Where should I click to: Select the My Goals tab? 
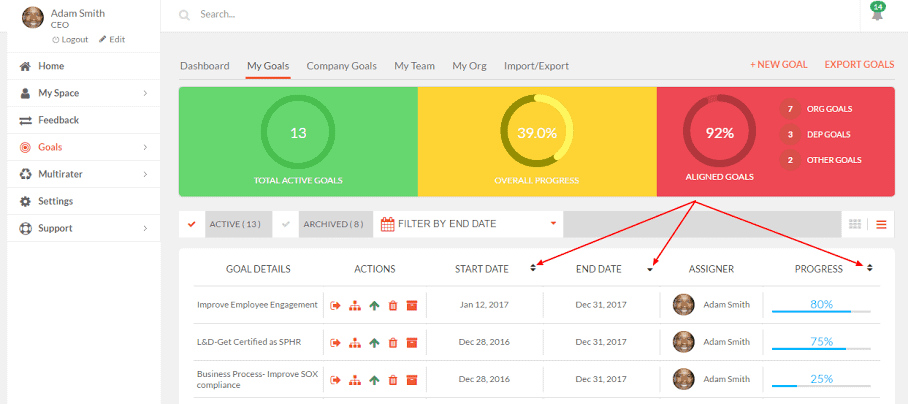coord(268,66)
